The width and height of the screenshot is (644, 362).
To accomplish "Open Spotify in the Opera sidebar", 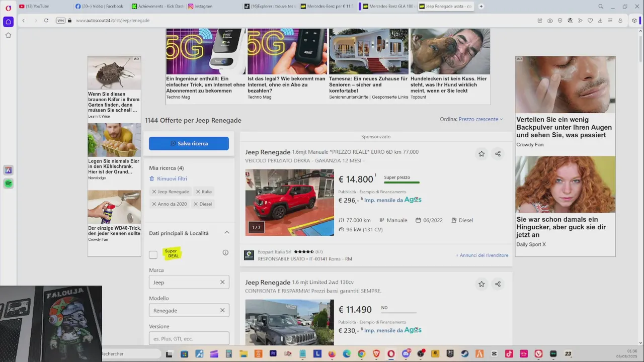I will pos(8,184).
